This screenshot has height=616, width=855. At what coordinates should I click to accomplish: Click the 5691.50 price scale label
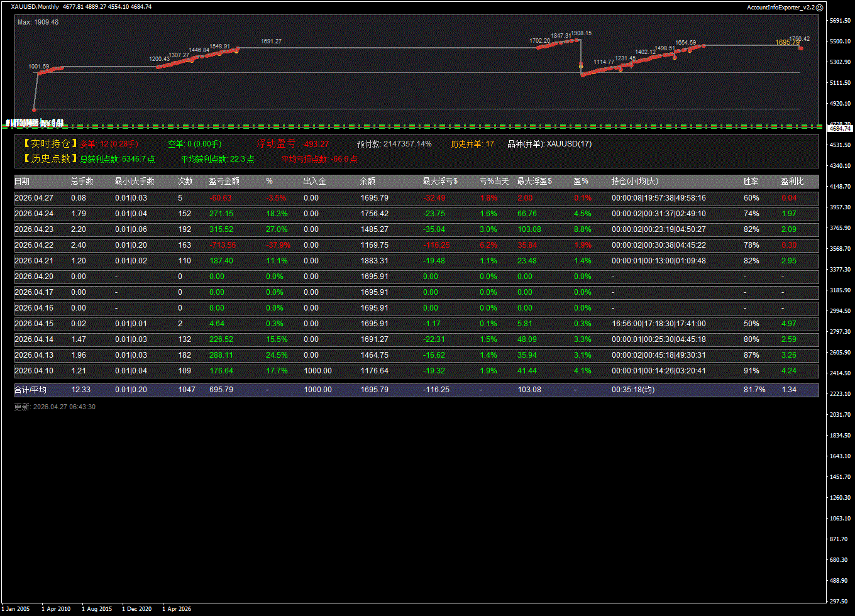pyautogui.click(x=839, y=21)
